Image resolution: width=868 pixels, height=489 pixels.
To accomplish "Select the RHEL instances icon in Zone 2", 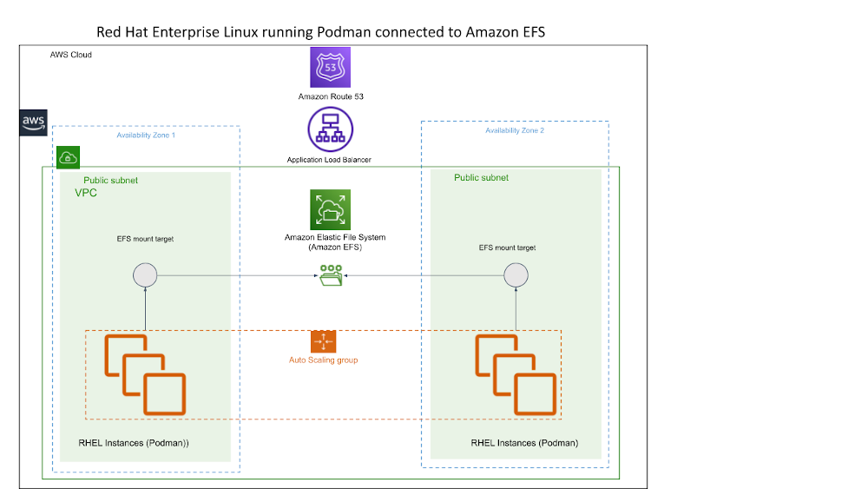I will click(516, 375).
